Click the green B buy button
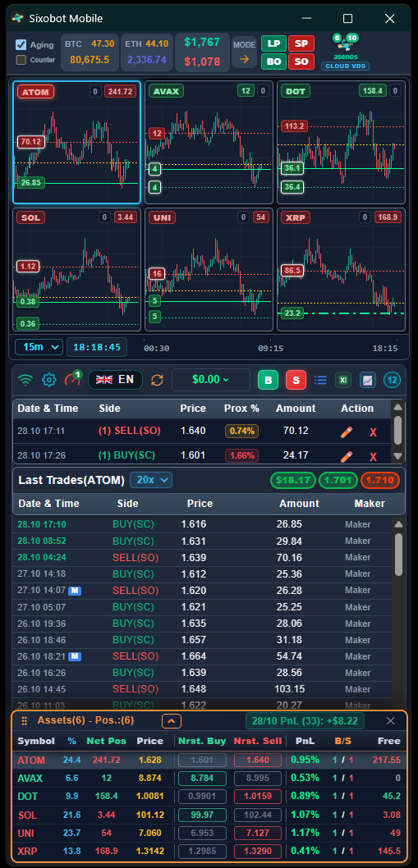This screenshot has height=868, width=418. pyautogui.click(x=269, y=381)
